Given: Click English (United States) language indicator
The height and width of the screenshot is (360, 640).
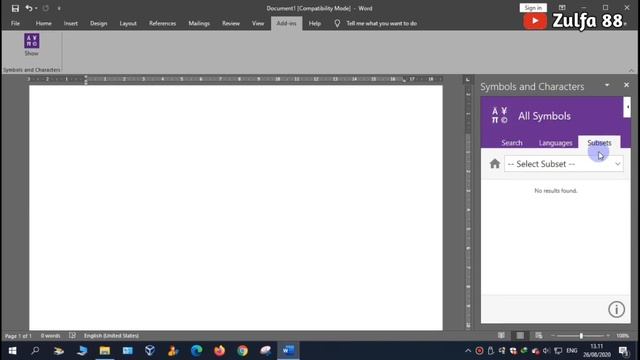Looking at the screenshot, I should pyautogui.click(x=111, y=336).
